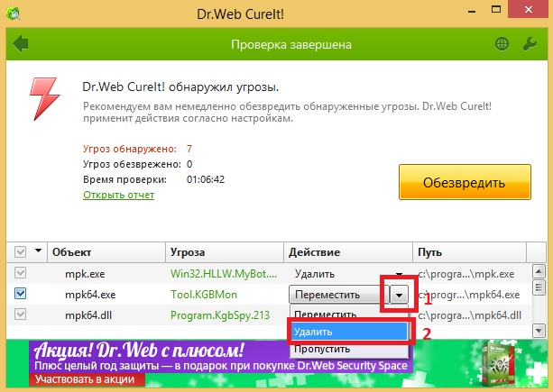Choose Пропустить in the dropdown list
The image size is (553, 392).
[x=349, y=349]
